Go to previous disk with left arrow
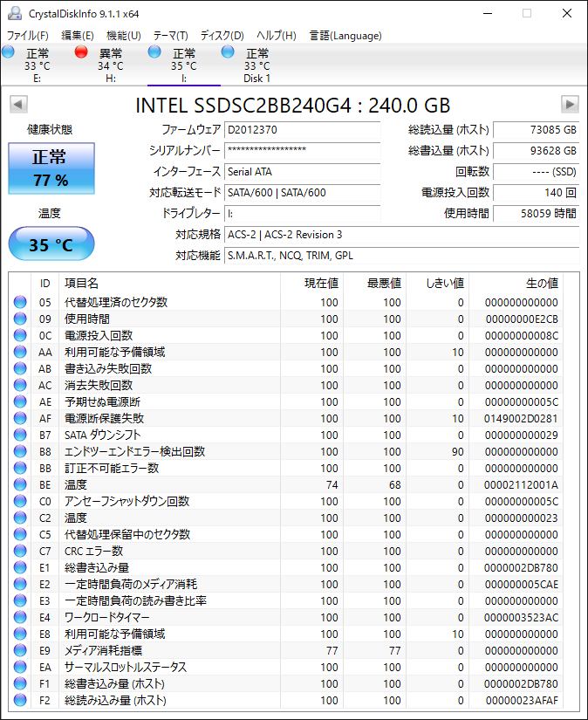The width and height of the screenshot is (588, 720). coord(17,105)
